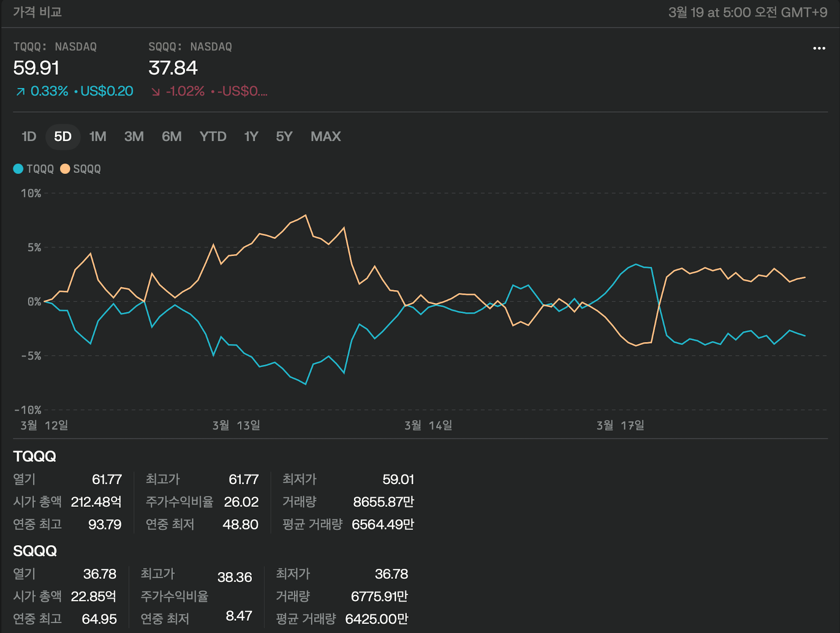
Task: Click the 3월 19 at 5:00 timestamp
Action: (747, 12)
